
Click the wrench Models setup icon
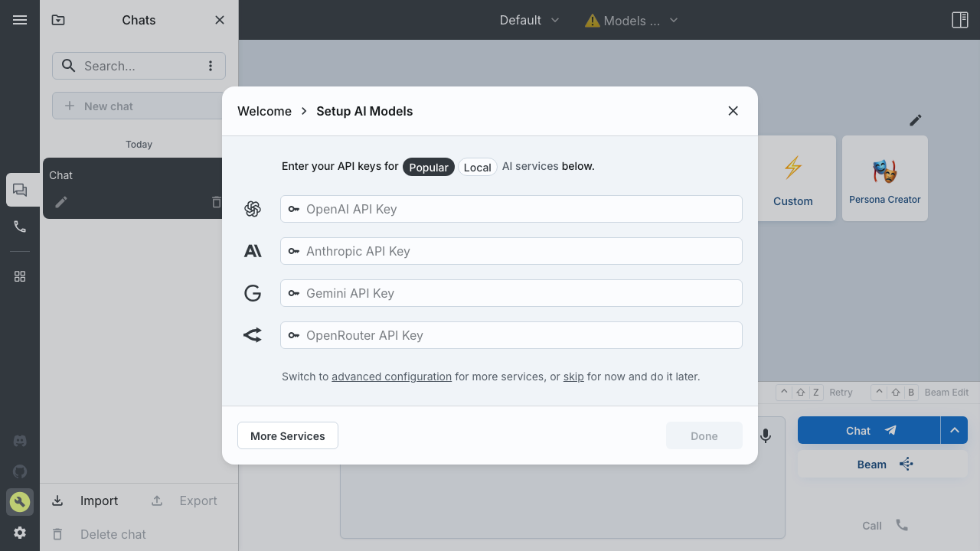point(20,502)
